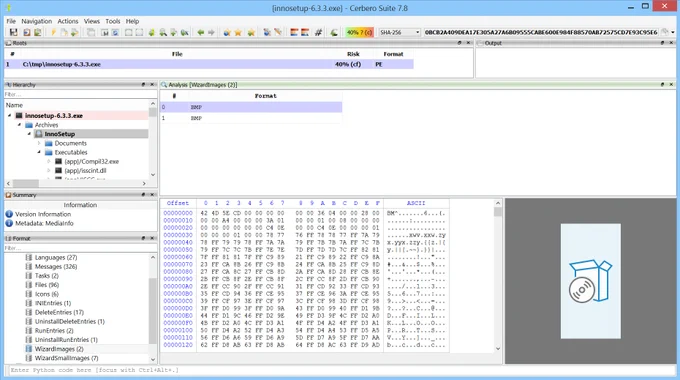Viewport: 680px width, 380px height.
Task: Click the BMP preview image of box icon
Action: coord(590,281)
